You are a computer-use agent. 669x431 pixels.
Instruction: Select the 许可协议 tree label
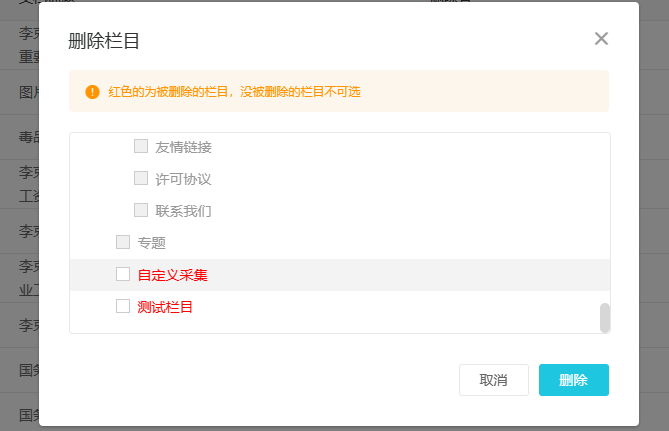point(183,179)
